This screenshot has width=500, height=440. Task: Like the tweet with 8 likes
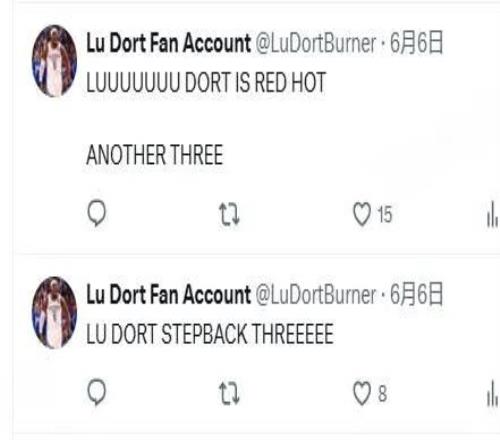pos(362,393)
